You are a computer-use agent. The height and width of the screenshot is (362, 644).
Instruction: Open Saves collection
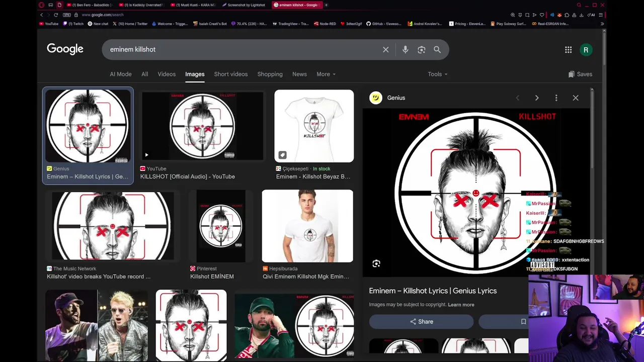(580, 74)
